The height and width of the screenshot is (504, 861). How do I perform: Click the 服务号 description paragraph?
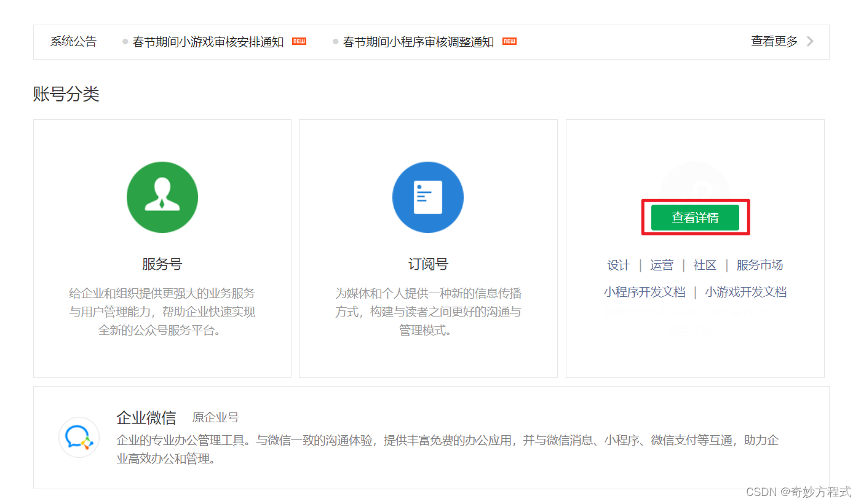pos(162,312)
